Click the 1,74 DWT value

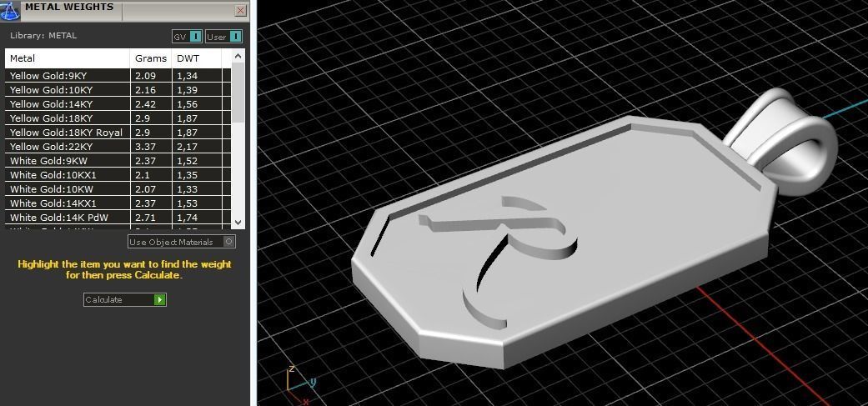[187, 218]
